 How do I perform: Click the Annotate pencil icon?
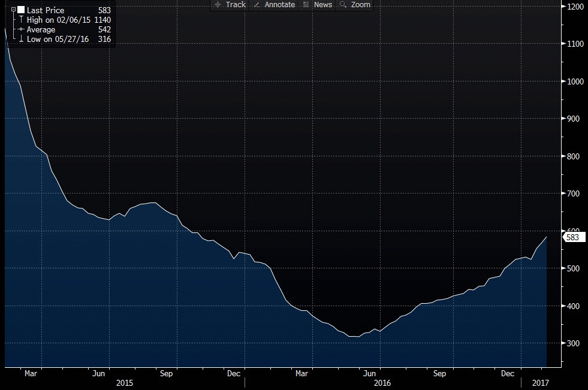coord(257,5)
